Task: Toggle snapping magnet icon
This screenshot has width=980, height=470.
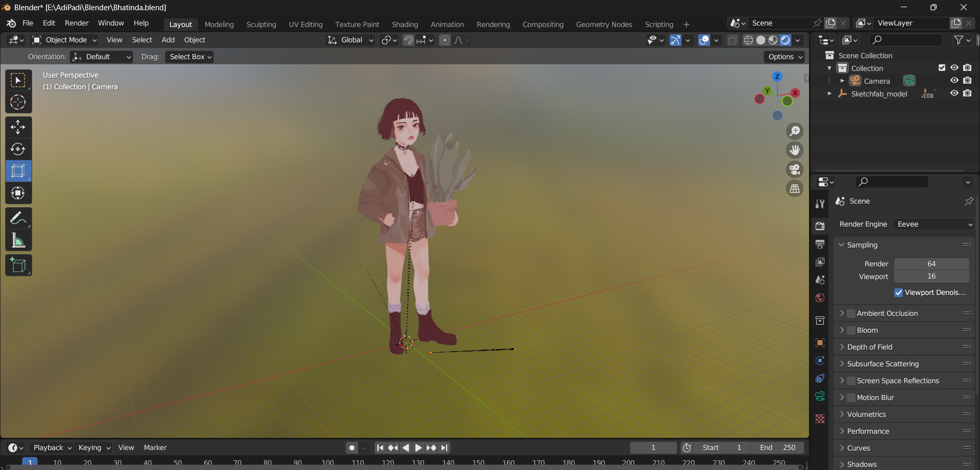Action: [408, 40]
